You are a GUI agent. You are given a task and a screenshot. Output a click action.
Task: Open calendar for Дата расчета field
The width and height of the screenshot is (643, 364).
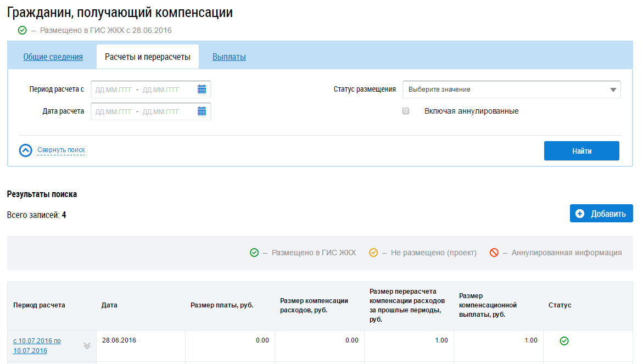click(x=202, y=111)
